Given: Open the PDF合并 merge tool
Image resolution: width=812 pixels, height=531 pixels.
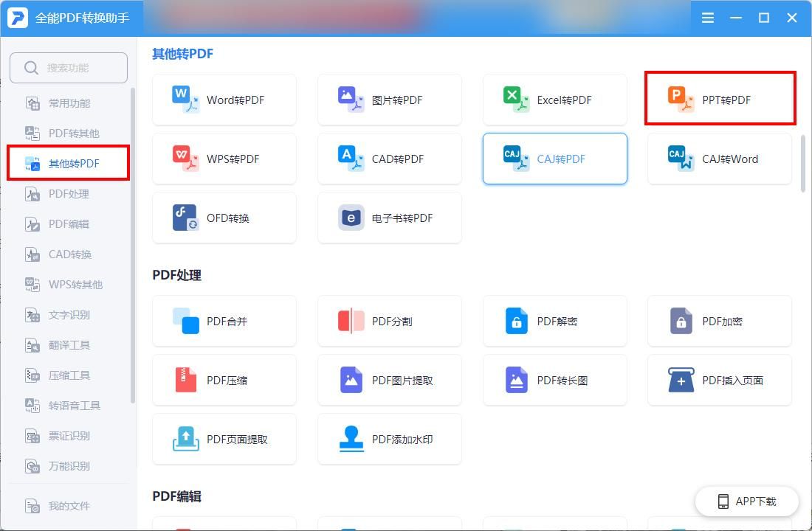Looking at the screenshot, I should [224, 322].
